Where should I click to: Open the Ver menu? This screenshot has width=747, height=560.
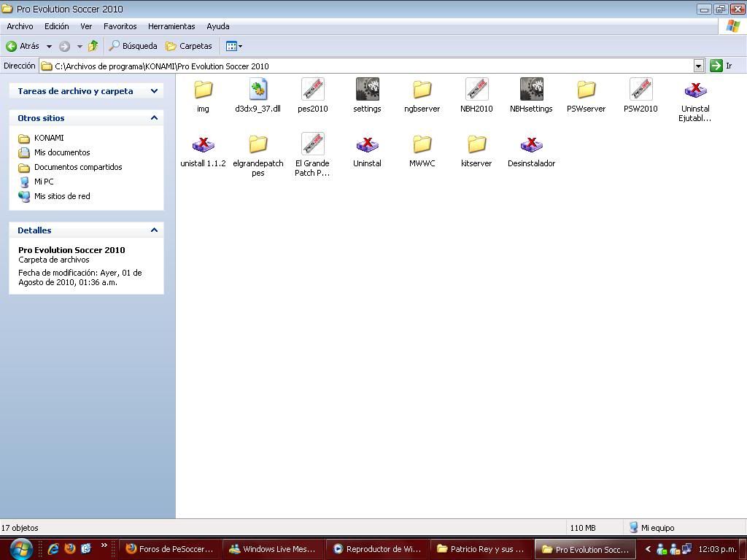(x=86, y=26)
